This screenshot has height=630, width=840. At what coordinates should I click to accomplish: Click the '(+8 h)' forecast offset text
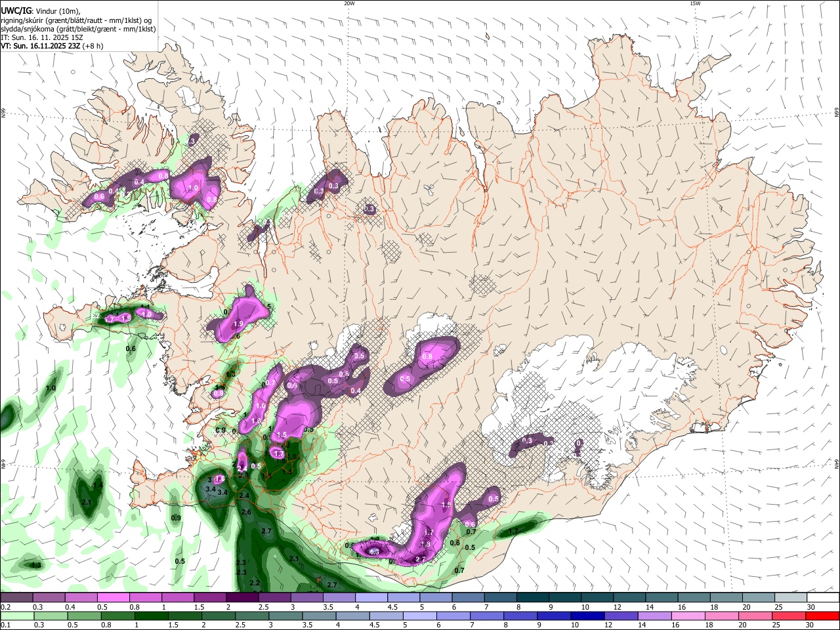tap(93, 46)
